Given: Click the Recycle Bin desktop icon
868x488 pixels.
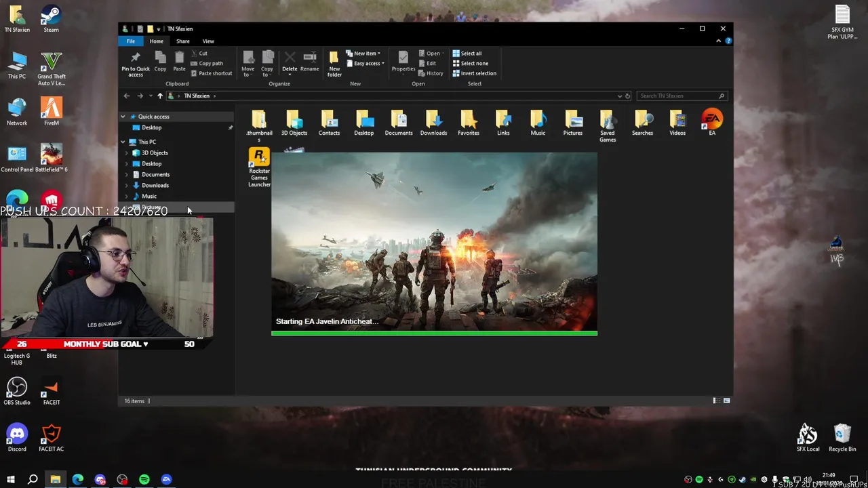Looking at the screenshot, I should [x=842, y=438].
